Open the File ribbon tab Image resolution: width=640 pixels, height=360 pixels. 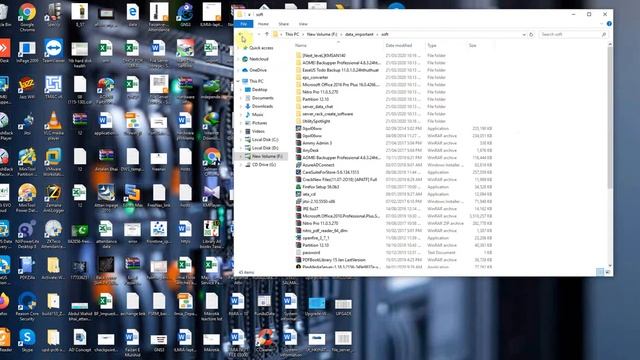(244, 24)
